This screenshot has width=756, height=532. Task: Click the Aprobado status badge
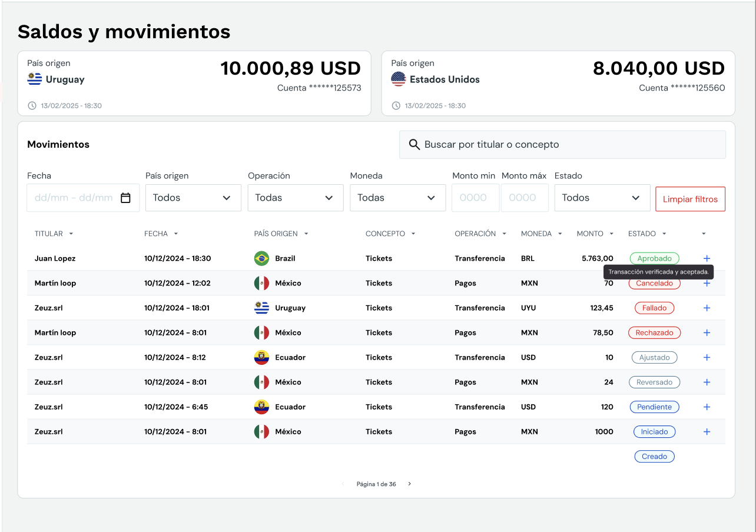pyautogui.click(x=654, y=258)
